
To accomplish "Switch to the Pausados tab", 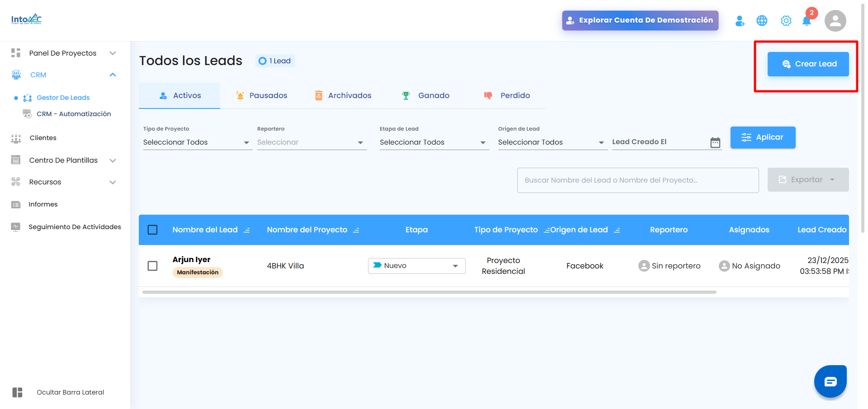I will click(x=261, y=95).
